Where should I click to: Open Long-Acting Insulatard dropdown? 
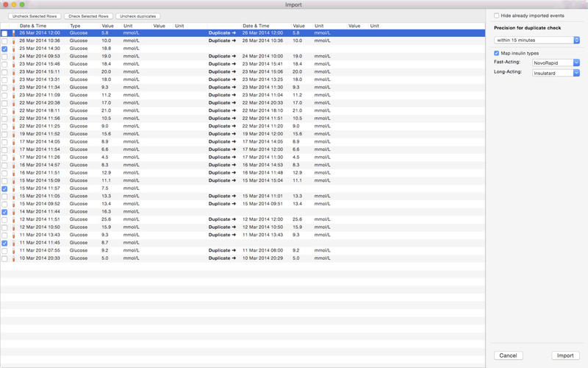tap(556, 73)
